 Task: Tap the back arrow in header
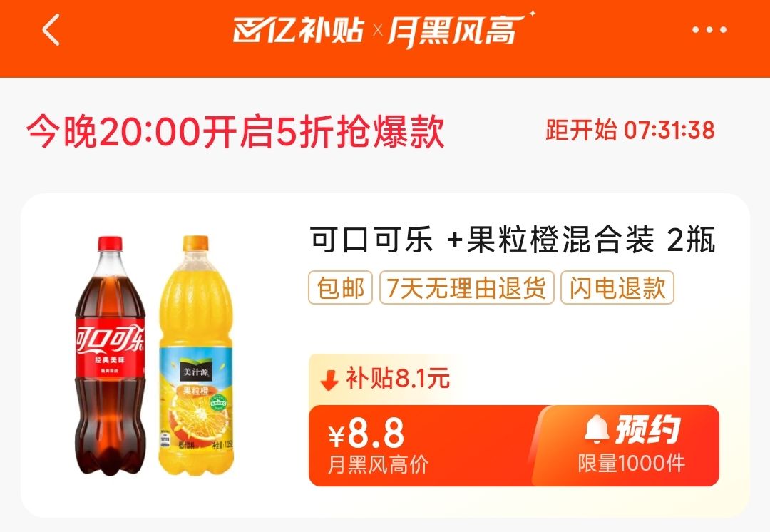point(51,30)
